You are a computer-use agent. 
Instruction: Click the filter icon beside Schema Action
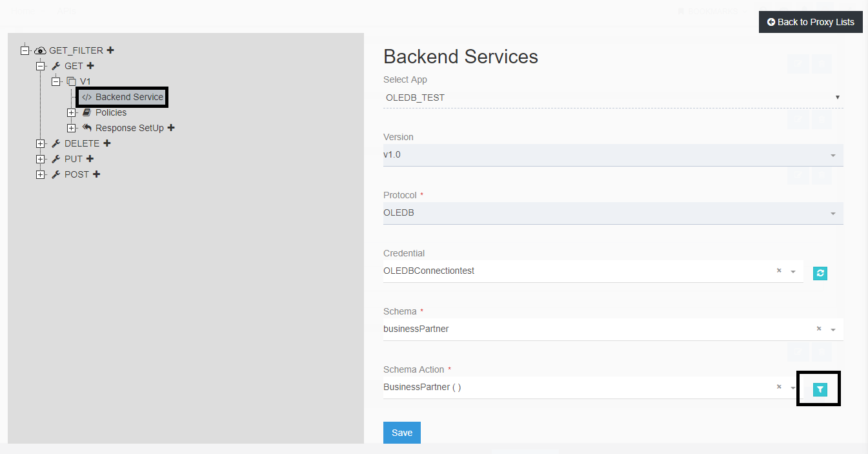[820, 389]
